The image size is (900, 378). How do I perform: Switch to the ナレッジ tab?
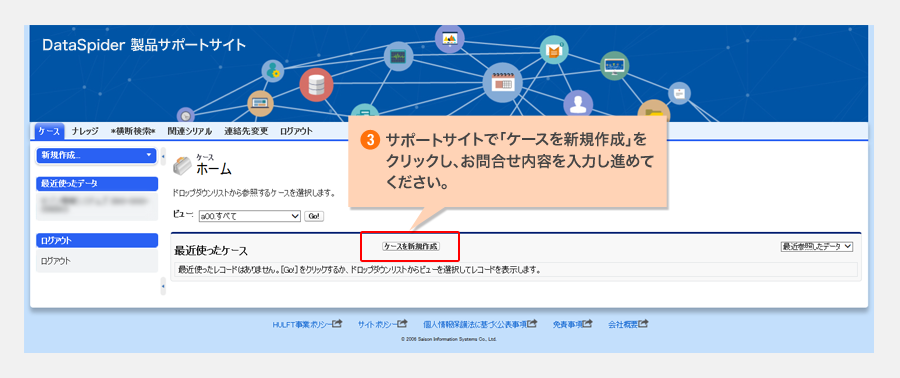(86, 131)
